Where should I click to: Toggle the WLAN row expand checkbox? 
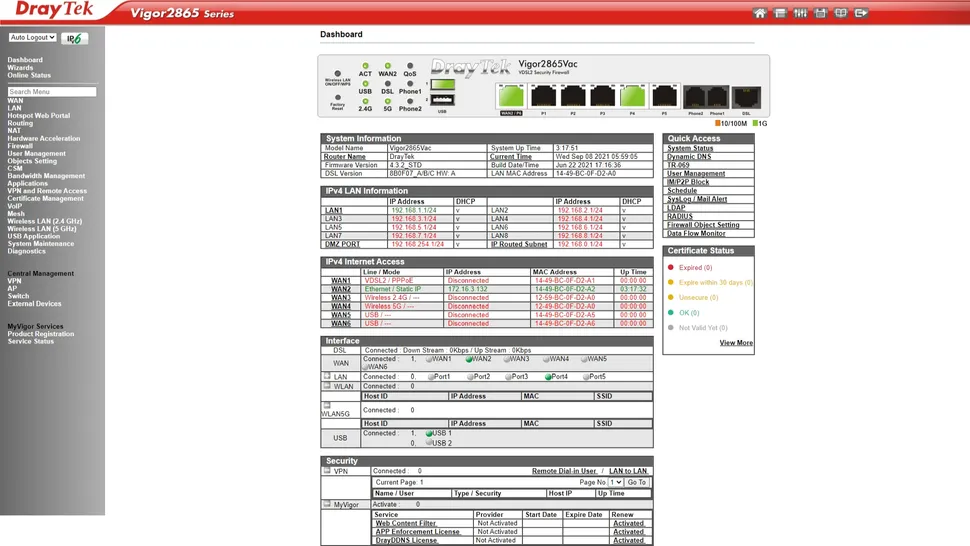click(x=327, y=385)
